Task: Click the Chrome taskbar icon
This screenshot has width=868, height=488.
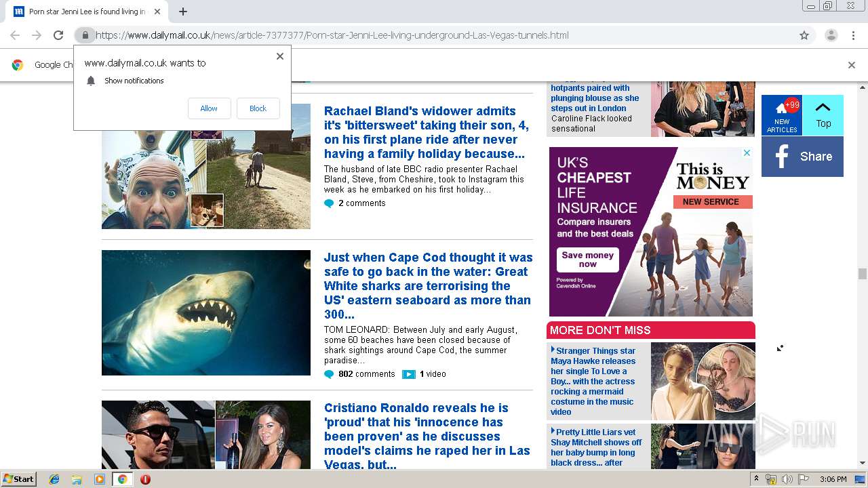Action: click(123, 479)
